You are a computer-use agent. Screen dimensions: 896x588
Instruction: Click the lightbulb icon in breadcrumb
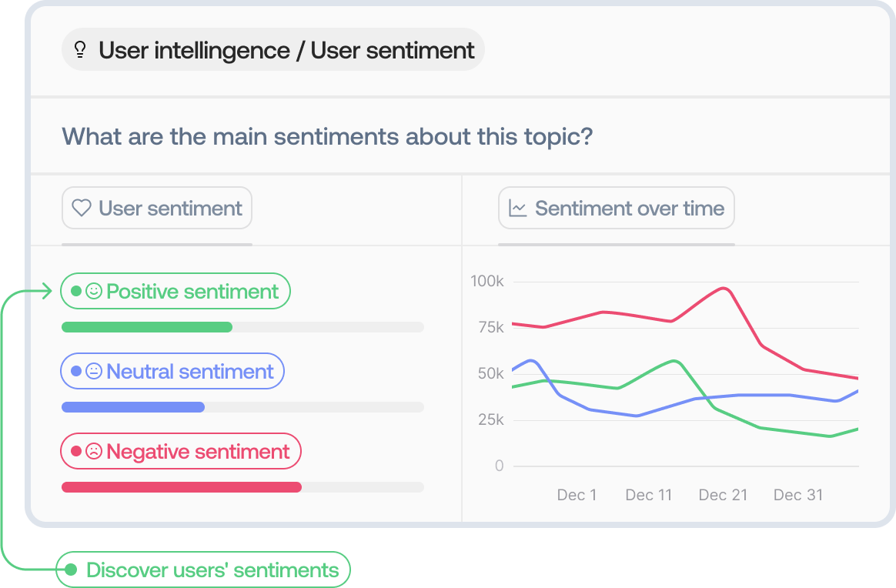pyautogui.click(x=80, y=51)
